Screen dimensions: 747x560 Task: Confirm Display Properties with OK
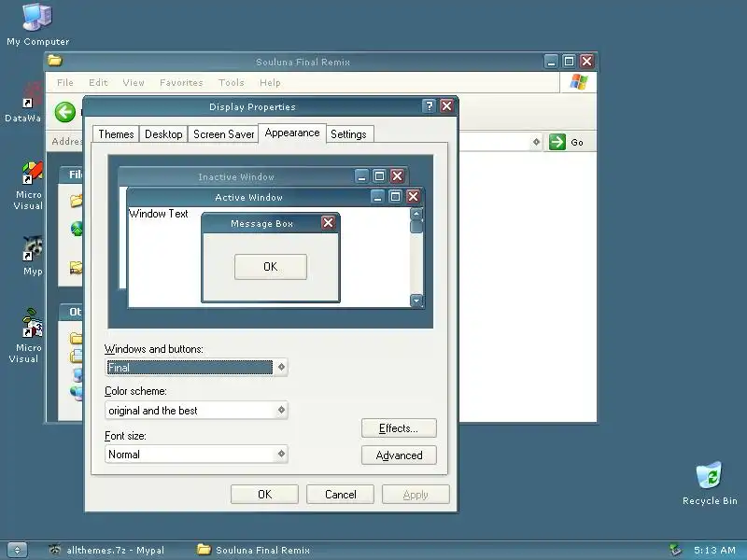point(264,495)
